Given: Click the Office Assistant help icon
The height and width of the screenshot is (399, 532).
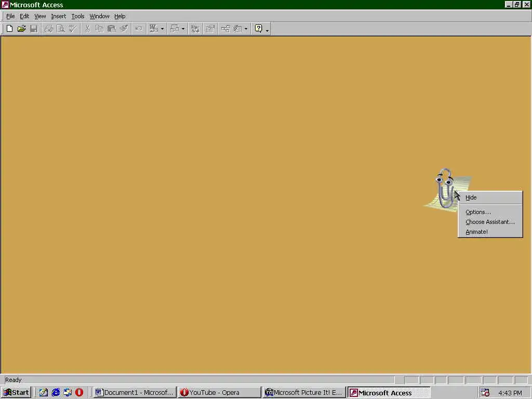Looking at the screenshot, I should [259, 29].
